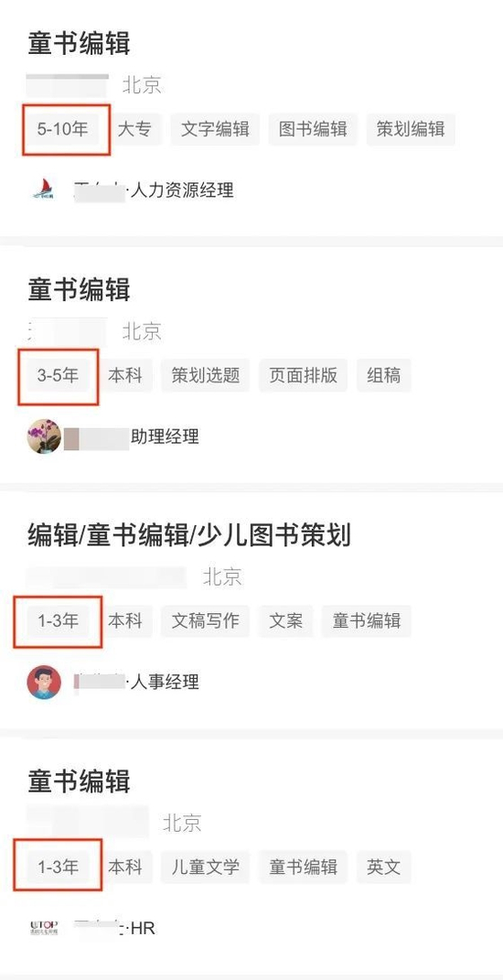Click the 儿童文学 tag

[x=206, y=867]
